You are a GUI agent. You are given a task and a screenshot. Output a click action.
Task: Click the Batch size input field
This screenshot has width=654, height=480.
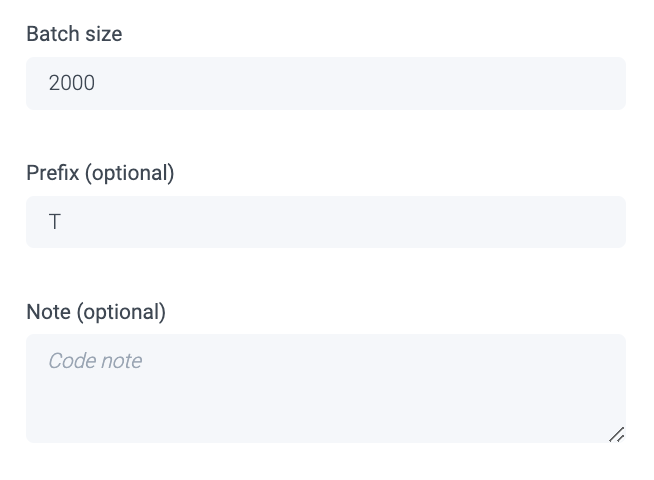tap(325, 83)
